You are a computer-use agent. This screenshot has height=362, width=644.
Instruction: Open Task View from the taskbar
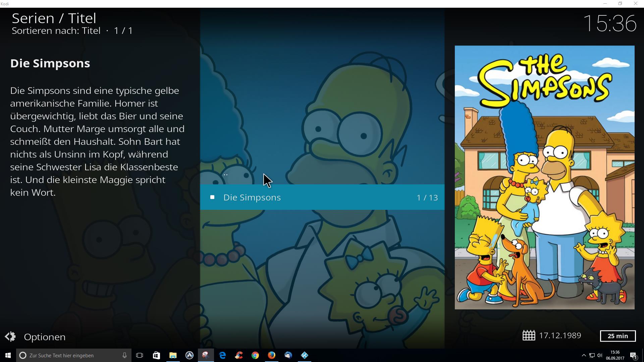[140, 355]
